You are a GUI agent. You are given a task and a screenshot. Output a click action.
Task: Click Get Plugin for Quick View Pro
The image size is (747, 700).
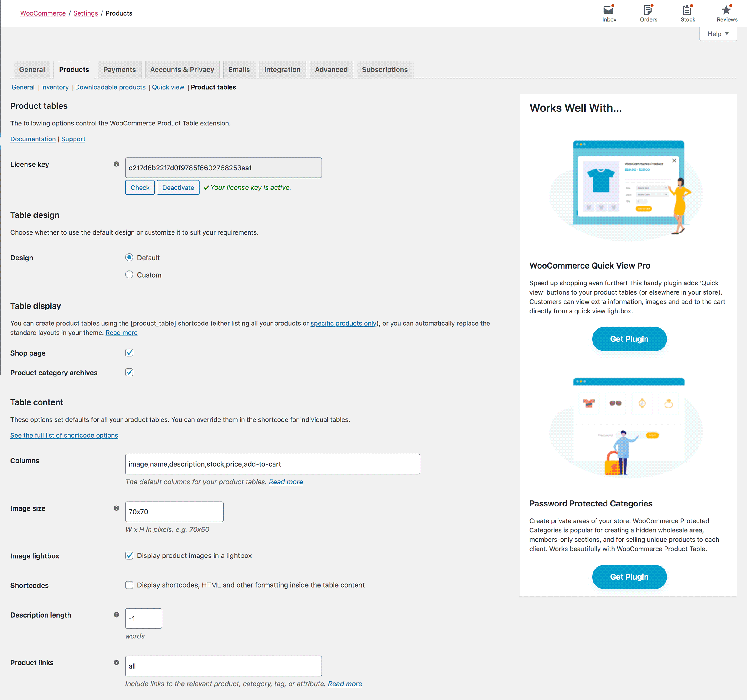pos(629,339)
